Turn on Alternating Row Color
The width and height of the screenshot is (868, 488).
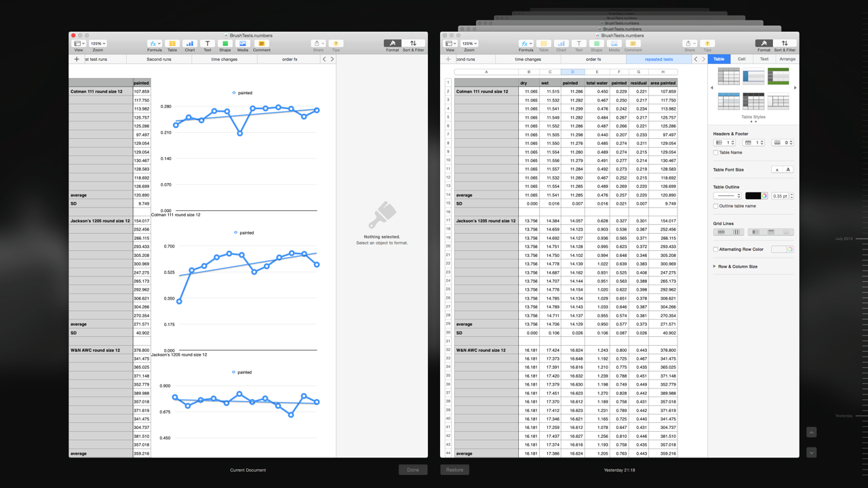(x=716, y=249)
